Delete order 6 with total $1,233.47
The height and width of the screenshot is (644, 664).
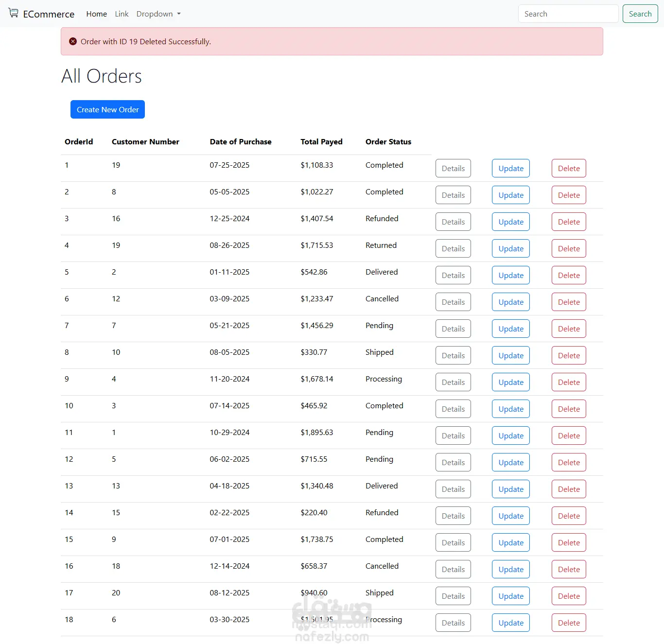coord(569,302)
